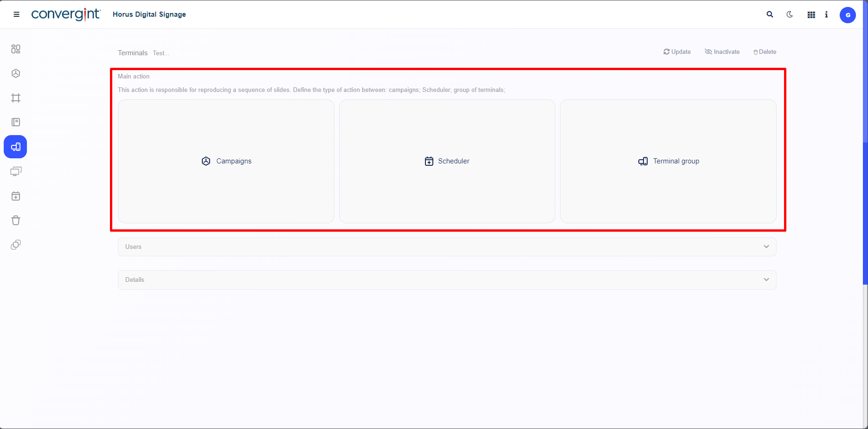Viewport: 868px width, 429px height.
Task: Toggle dark mode with the moon icon
Action: [790, 14]
